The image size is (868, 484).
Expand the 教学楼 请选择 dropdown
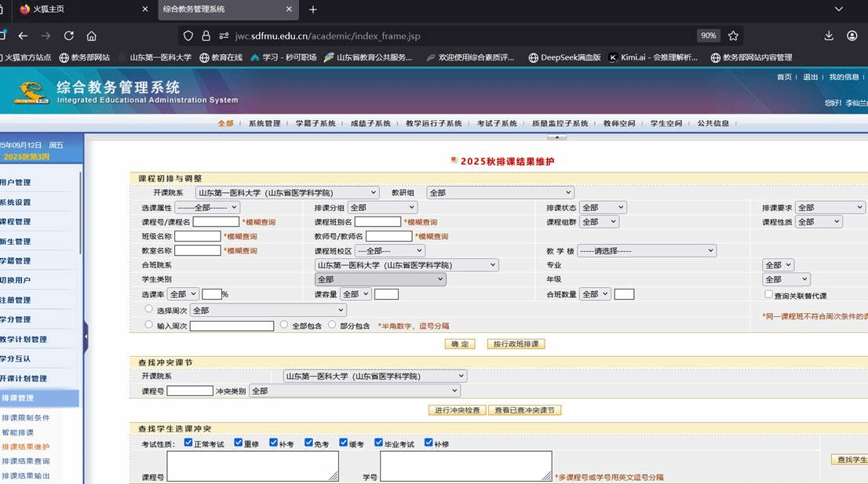(647, 251)
